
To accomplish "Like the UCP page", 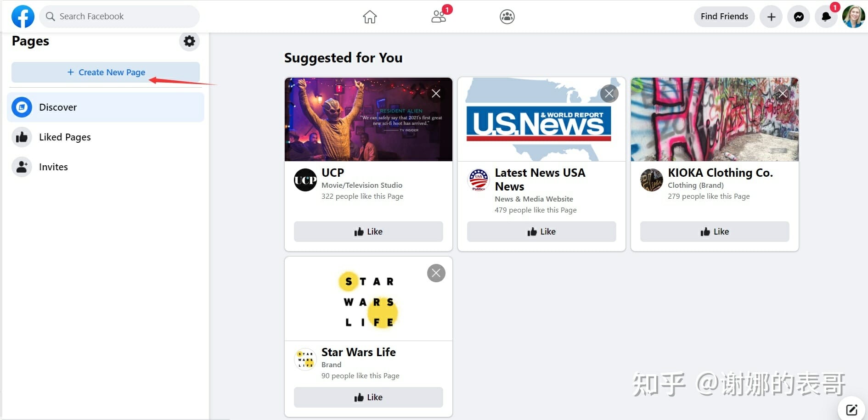I will (x=368, y=232).
